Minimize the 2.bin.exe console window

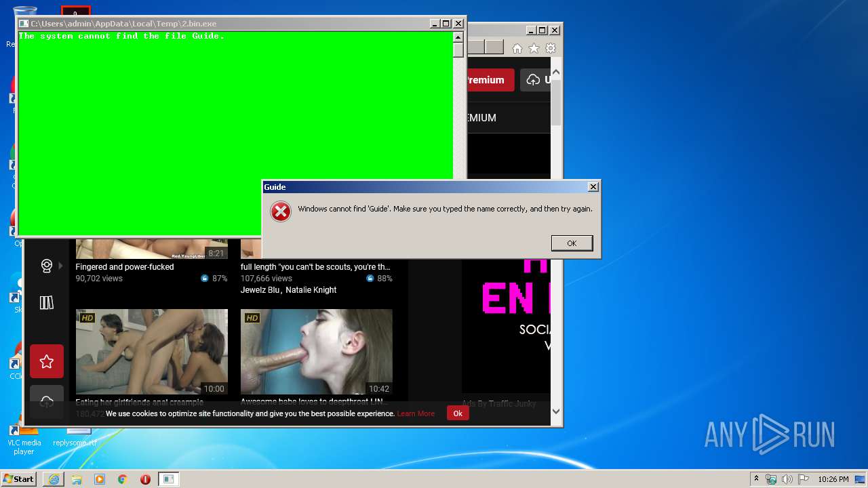pos(435,23)
